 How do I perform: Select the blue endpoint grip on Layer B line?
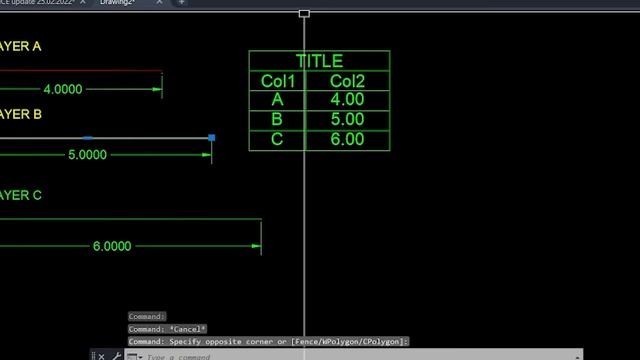coord(211,138)
